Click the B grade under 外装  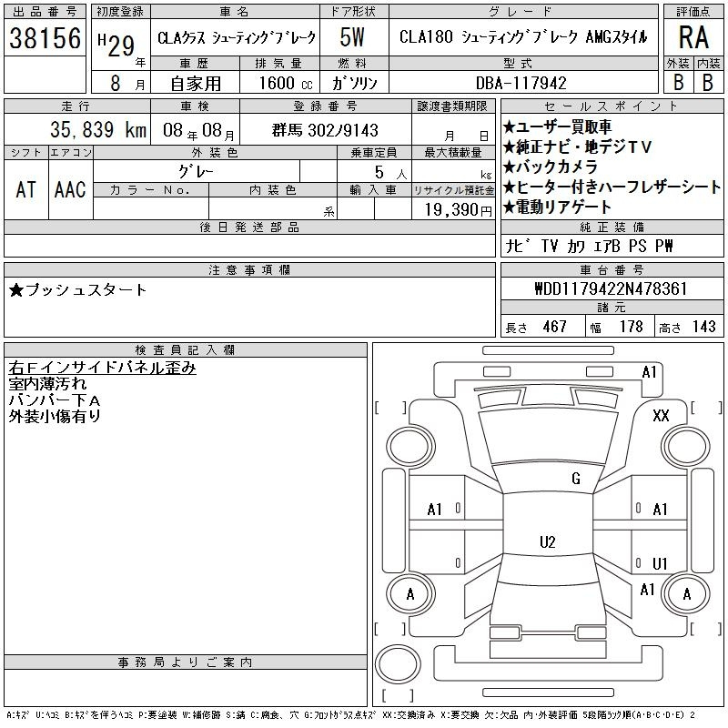678,82
